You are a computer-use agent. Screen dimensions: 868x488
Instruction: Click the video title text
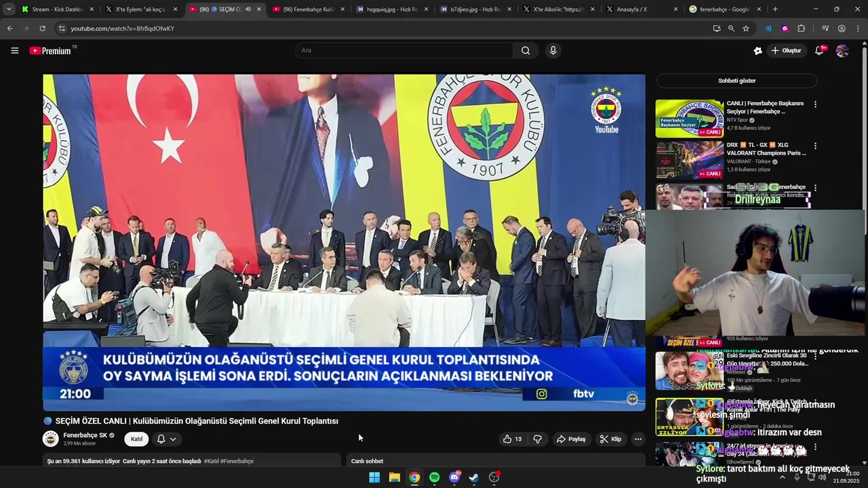click(197, 421)
